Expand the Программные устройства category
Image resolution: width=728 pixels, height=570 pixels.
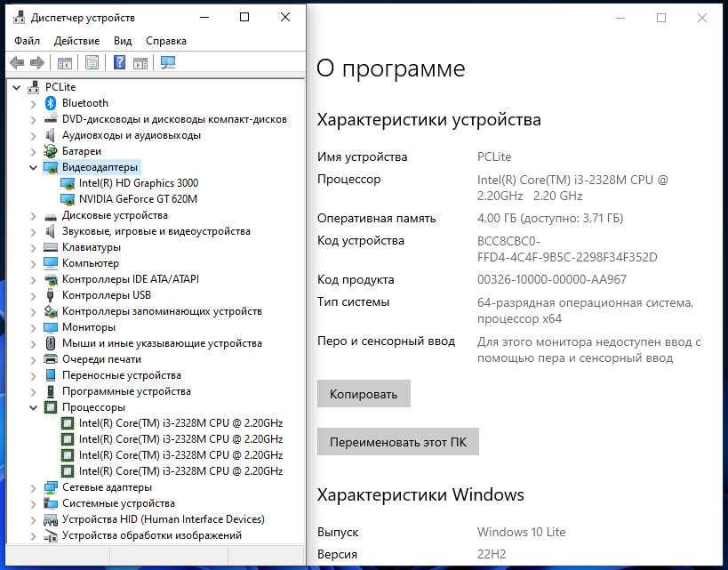tap(33, 391)
